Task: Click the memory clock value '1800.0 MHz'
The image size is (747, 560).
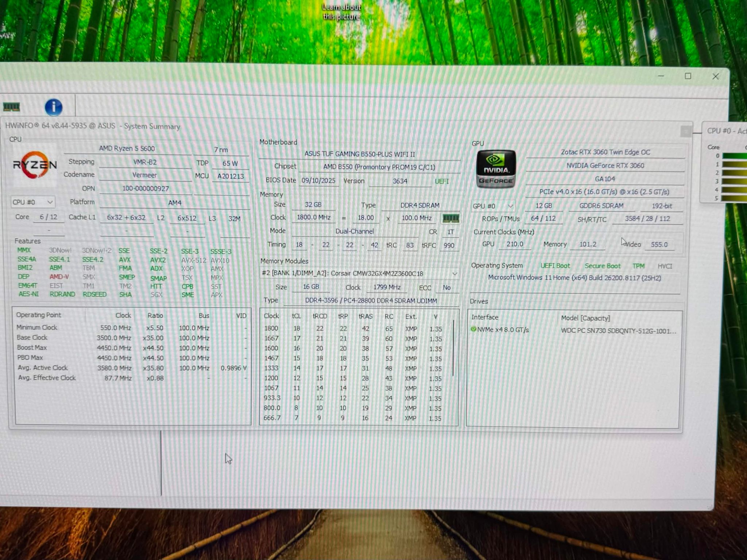Action: [x=314, y=218]
